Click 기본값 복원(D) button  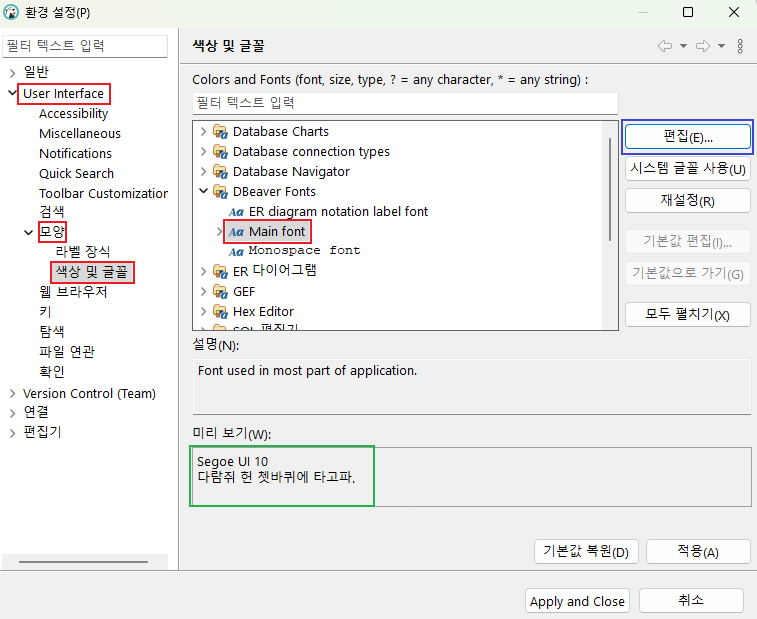[x=586, y=551]
